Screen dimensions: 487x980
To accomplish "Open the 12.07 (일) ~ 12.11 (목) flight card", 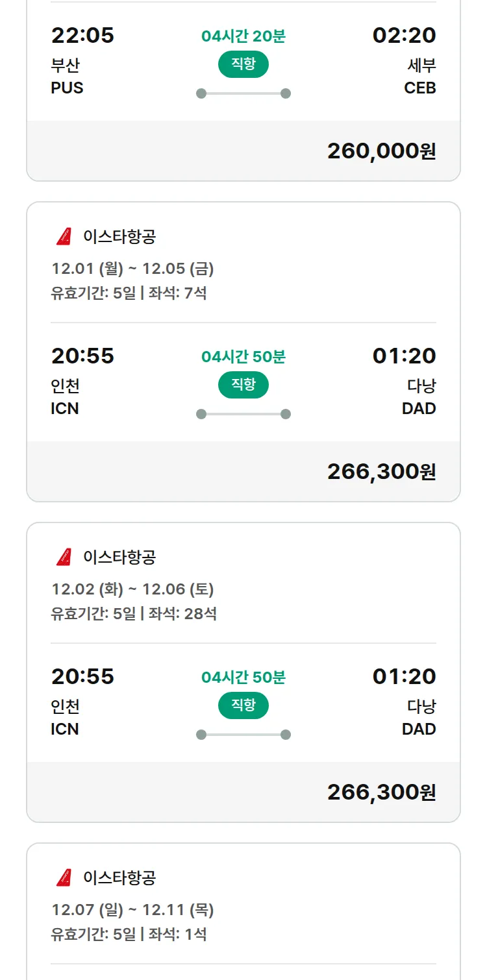I will click(132, 910).
